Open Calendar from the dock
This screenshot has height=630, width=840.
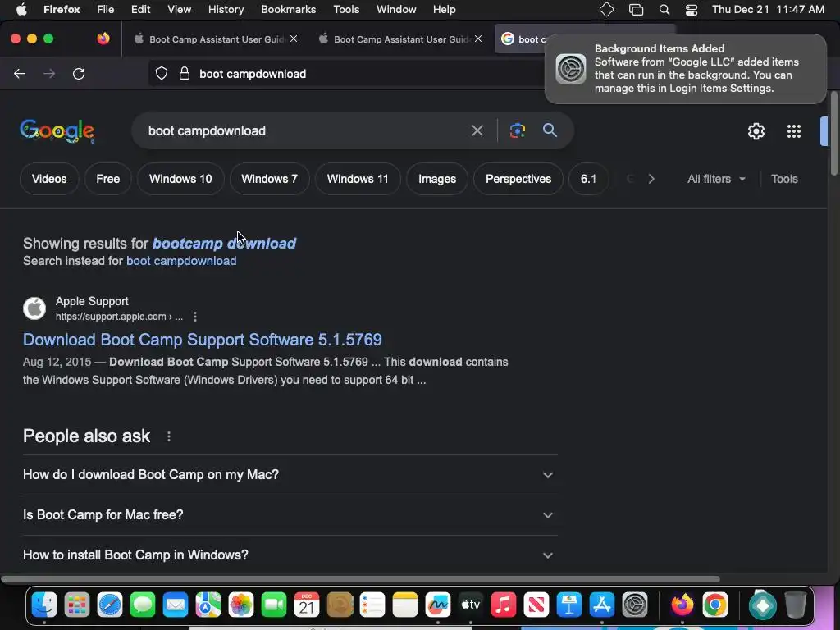307,605
